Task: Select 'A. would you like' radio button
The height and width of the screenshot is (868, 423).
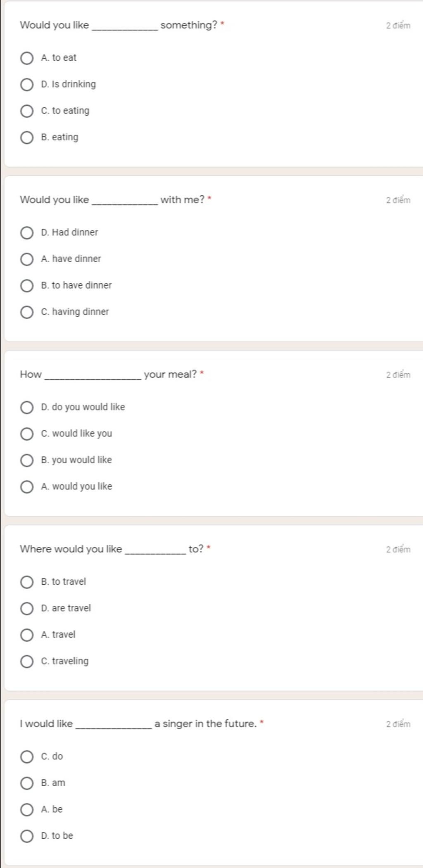Action: click(x=27, y=487)
